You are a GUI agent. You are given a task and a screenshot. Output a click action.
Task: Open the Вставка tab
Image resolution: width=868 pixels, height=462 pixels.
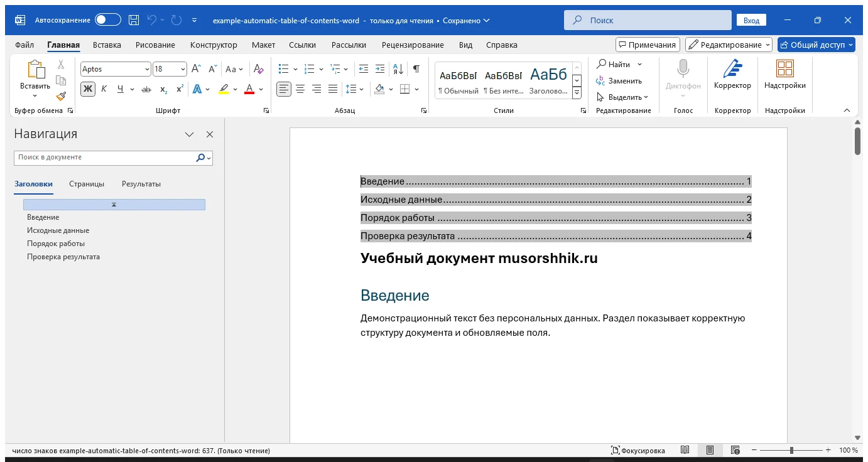tap(107, 45)
